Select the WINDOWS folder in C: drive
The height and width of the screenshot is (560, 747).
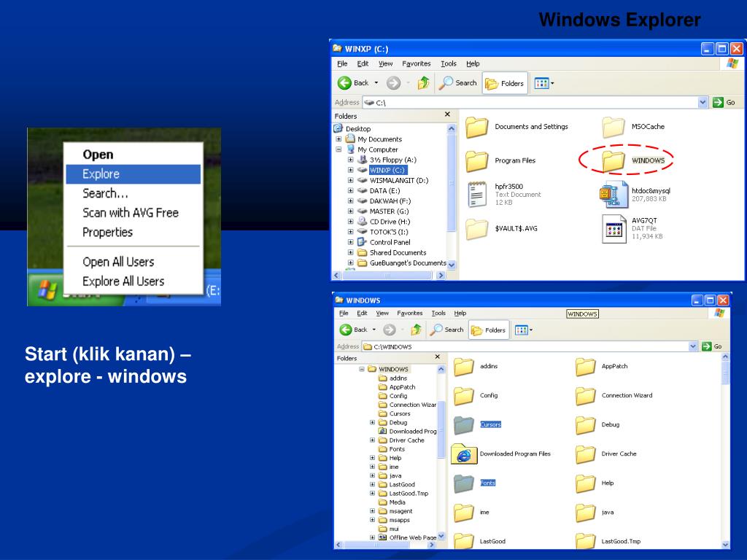(x=613, y=161)
